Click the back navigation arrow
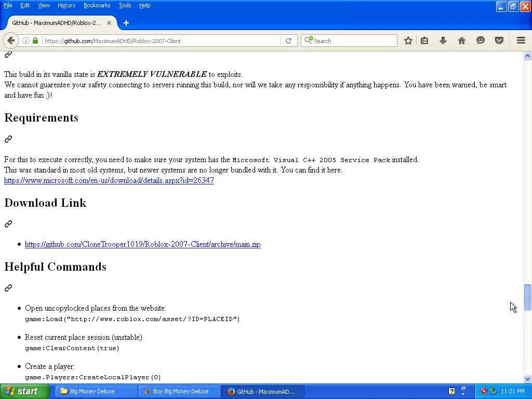The height and width of the screenshot is (399, 532). point(10,41)
